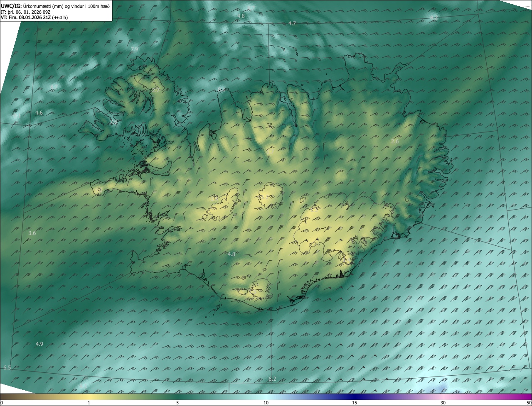Viewport: 532px width, 406px height.
Task: Pick the brown start of the colour scale
Action: click(x=6, y=397)
